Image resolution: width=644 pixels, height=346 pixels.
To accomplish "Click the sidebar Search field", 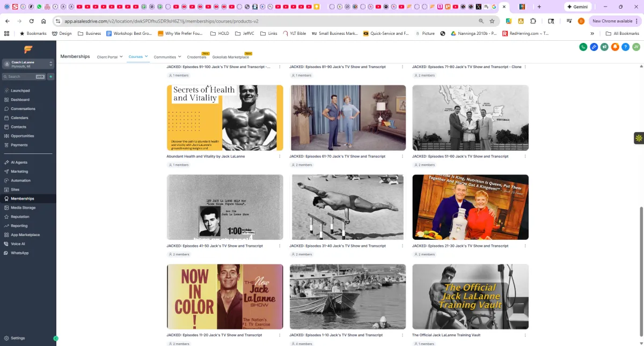I will (x=24, y=77).
